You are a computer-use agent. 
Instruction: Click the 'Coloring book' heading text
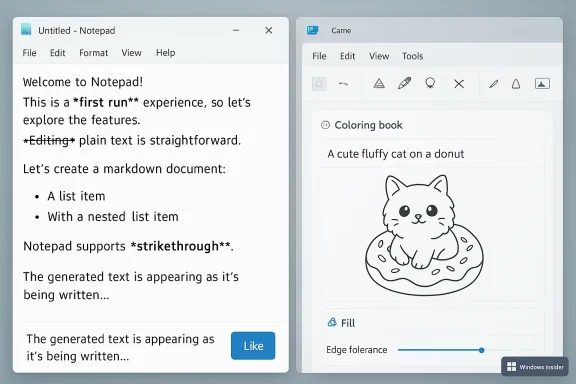pos(368,125)
